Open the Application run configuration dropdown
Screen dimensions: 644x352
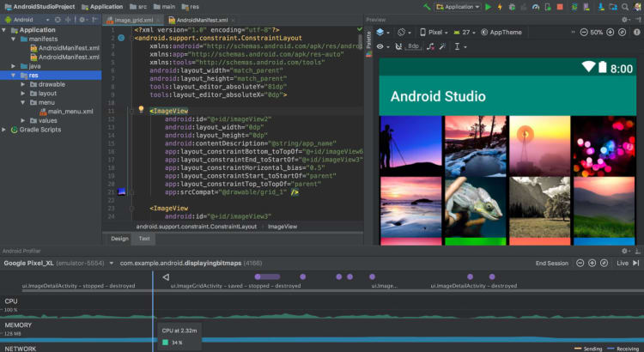458,7
